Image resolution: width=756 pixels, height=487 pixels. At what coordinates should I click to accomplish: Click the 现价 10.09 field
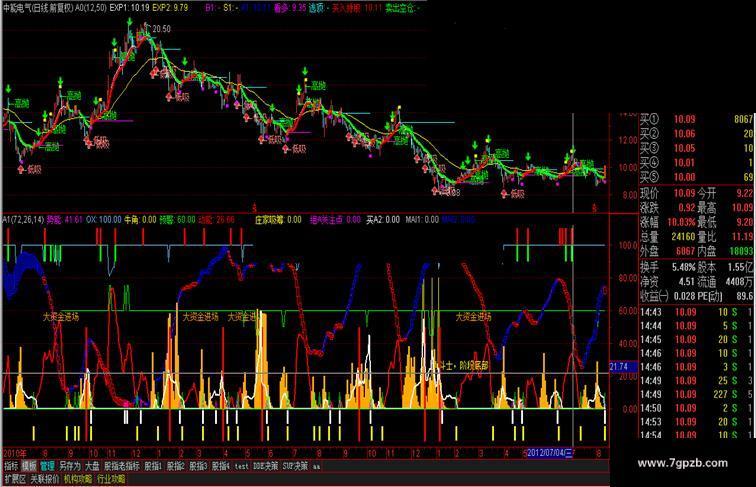668,193
